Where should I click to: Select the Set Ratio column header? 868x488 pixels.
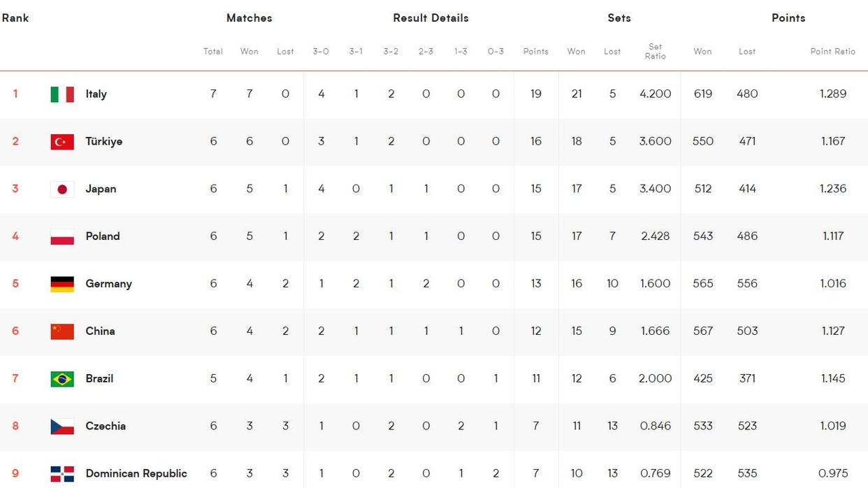click(655, 51)
